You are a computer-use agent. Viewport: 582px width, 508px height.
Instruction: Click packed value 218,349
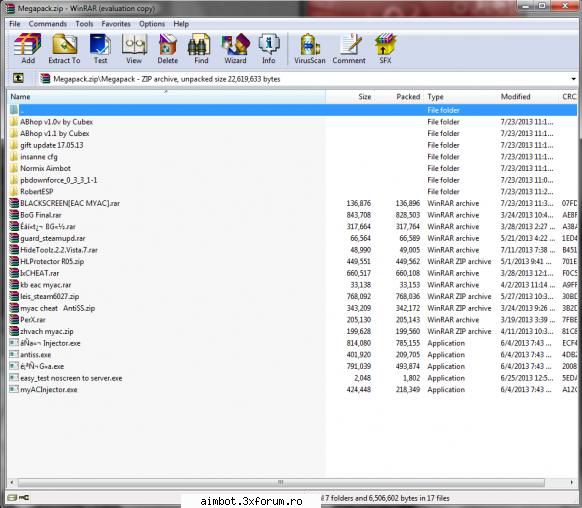point(408,389)
